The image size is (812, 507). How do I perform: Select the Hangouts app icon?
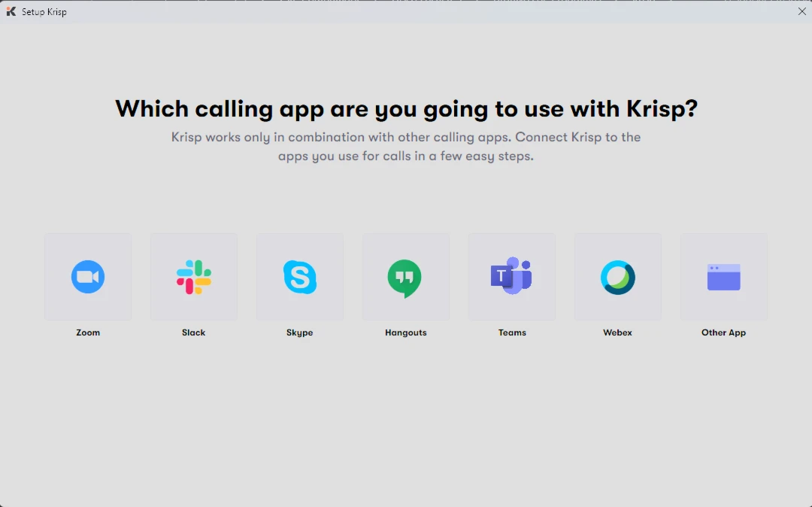(x=406, y=277)
